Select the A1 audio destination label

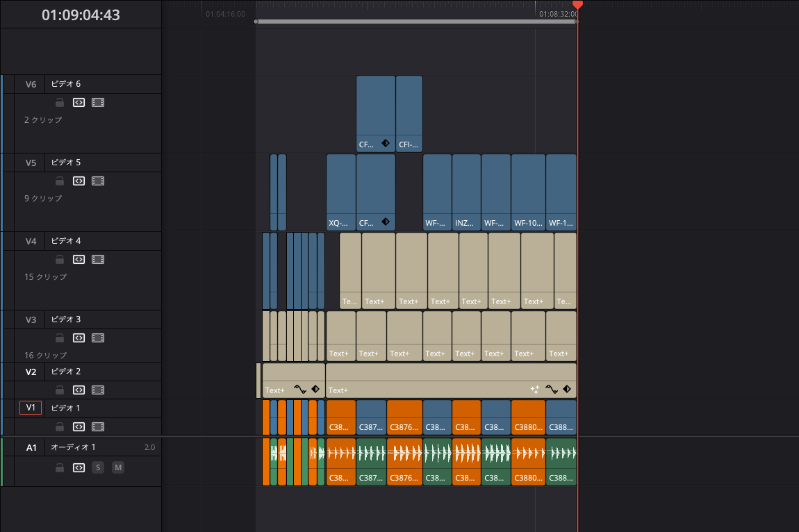click(x=31, y=447)
